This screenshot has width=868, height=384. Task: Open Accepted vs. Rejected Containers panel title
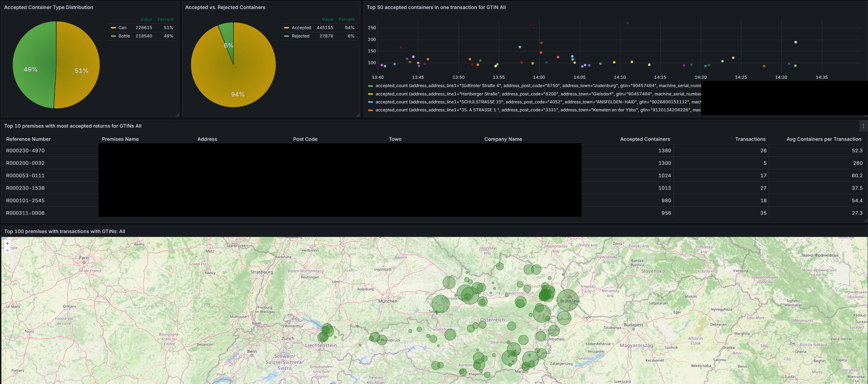(225, 7)
